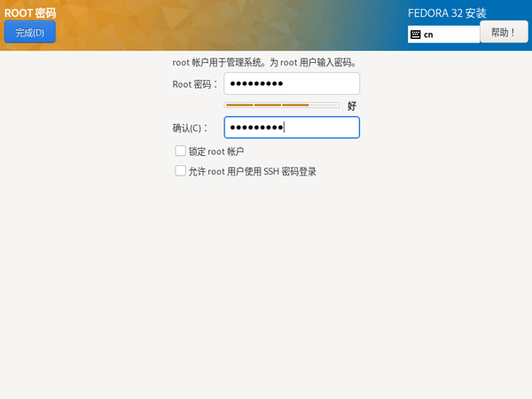Click the first filled segment of strength bar
This screenshot has width=532, height=399.
tap(239, 105)
